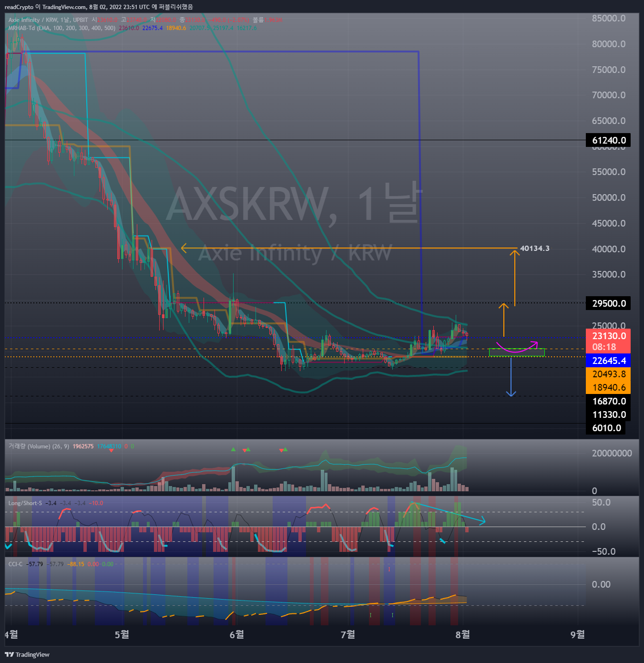This screenshot has height=663, width=644.
Task: Click the orange -88.15 CCI-C value
Action: tap(76, 564)
